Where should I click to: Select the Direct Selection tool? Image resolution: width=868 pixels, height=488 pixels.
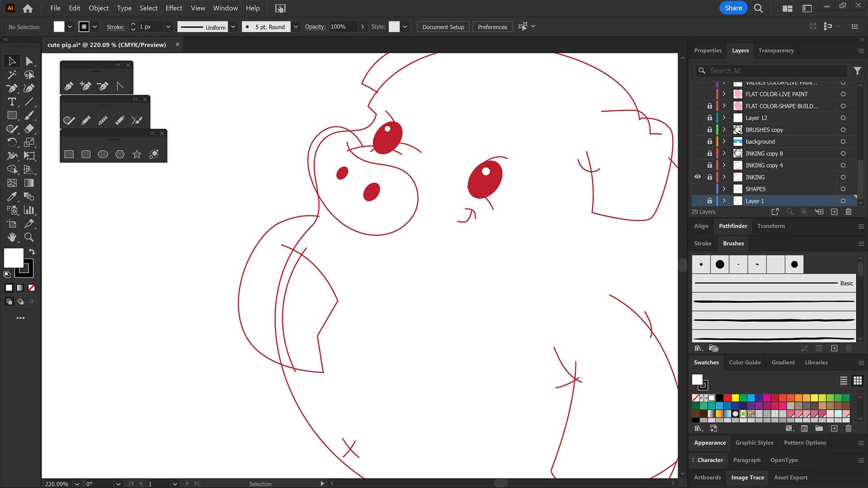[x=29, y=61]
